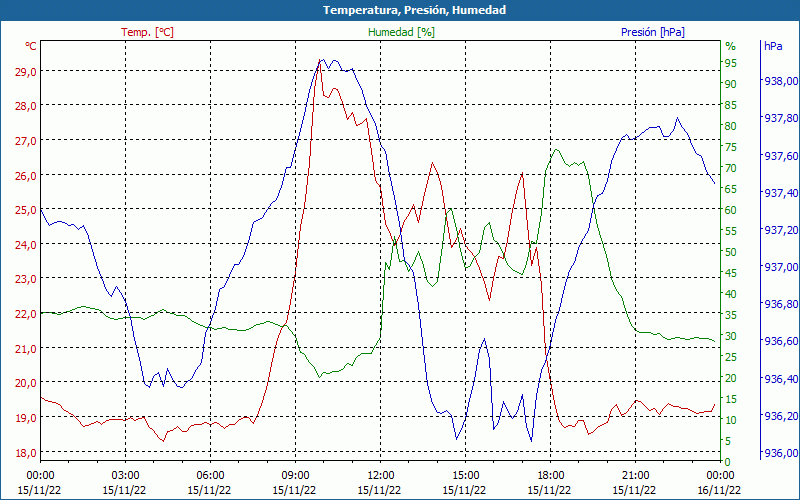The image size is (800, 500).
Task: Click the 50 humidity axis value
Action: pos(731,252)
